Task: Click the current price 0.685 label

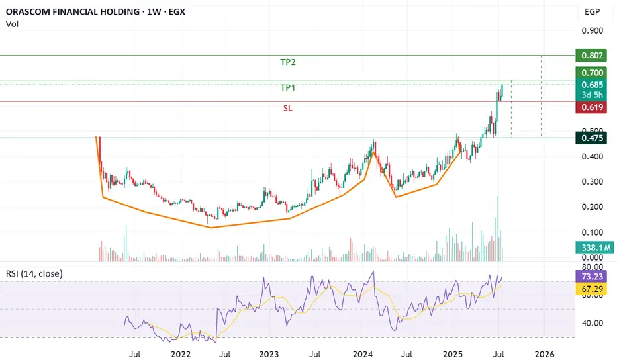Action: (591, 85)
